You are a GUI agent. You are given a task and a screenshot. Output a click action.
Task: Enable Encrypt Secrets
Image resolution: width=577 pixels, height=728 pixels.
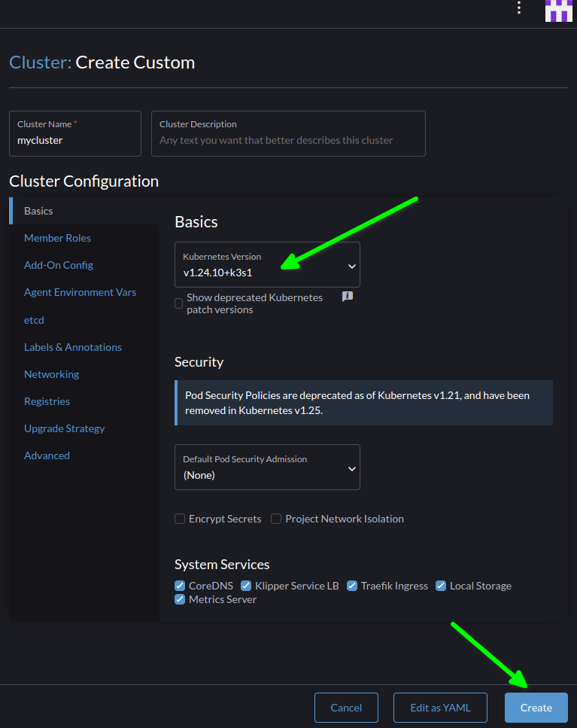(180, 519)
